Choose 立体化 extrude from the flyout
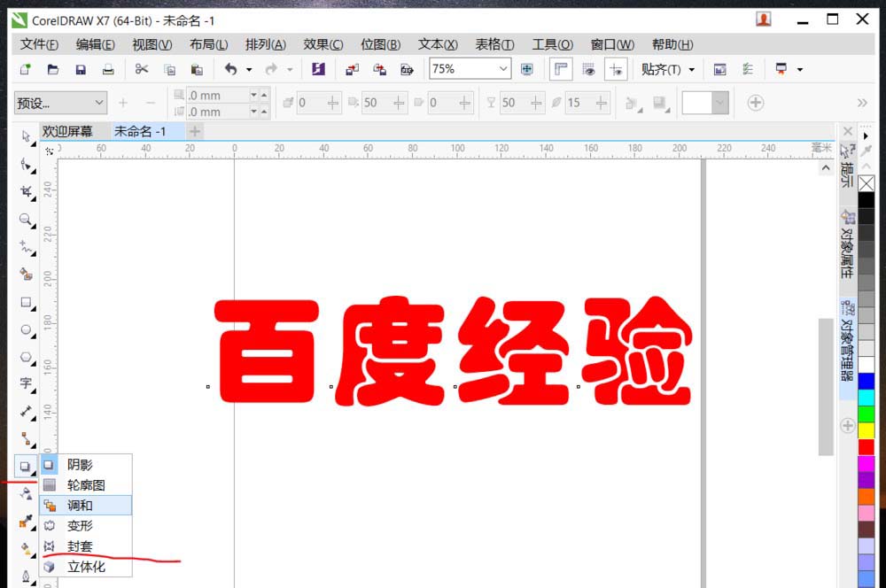The height and width of the screenshot is (588, 886). (86, 567)
